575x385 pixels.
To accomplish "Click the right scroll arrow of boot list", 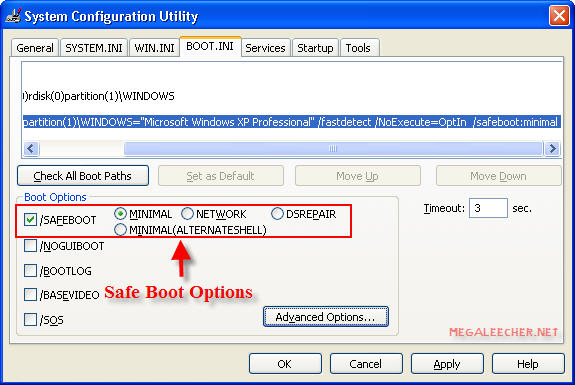I will [x=552, y=148].
